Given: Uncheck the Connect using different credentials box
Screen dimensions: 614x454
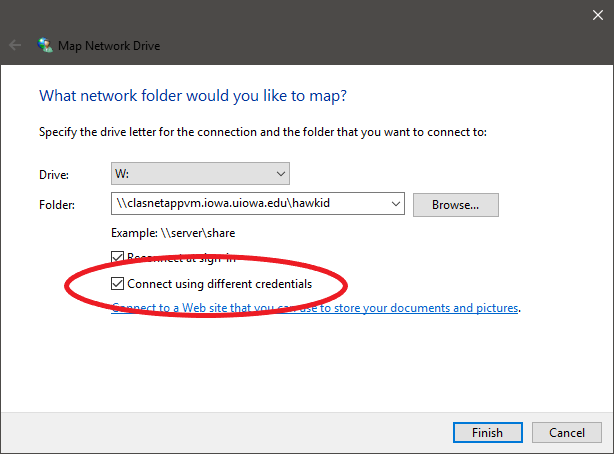Looking at the screenshot, I should point(118,284).
